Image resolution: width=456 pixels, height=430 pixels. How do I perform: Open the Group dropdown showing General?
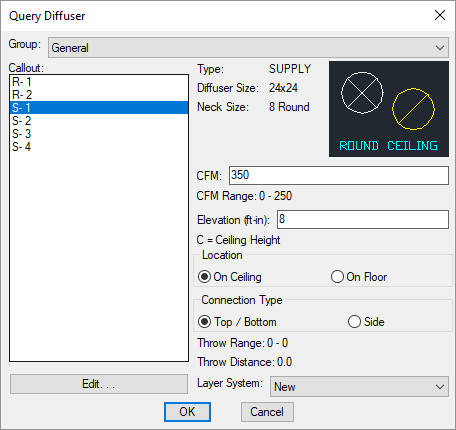[x=248, y=48]
